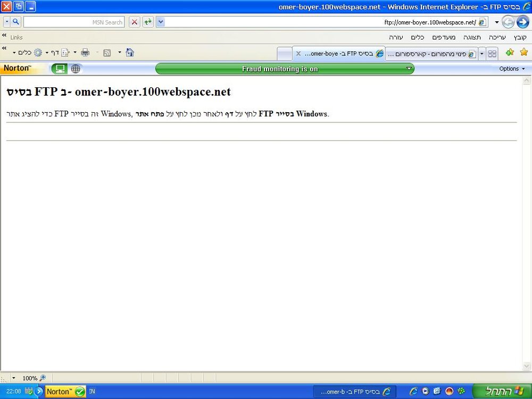Viewport: 532px width, 399px height.
Task: Expand the Print options dropdown arrow
Action: 75,53
